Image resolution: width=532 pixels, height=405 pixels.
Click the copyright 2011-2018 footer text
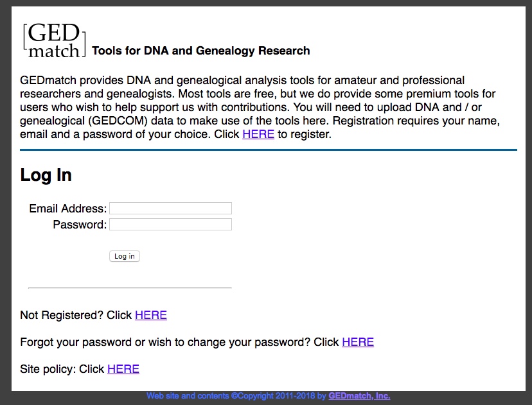pos(236,395)
